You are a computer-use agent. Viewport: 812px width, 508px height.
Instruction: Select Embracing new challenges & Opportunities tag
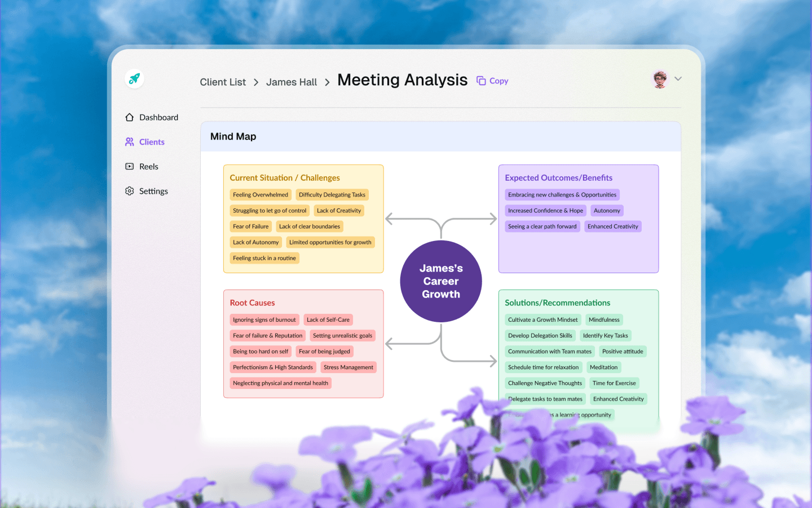tap(562, 195)
